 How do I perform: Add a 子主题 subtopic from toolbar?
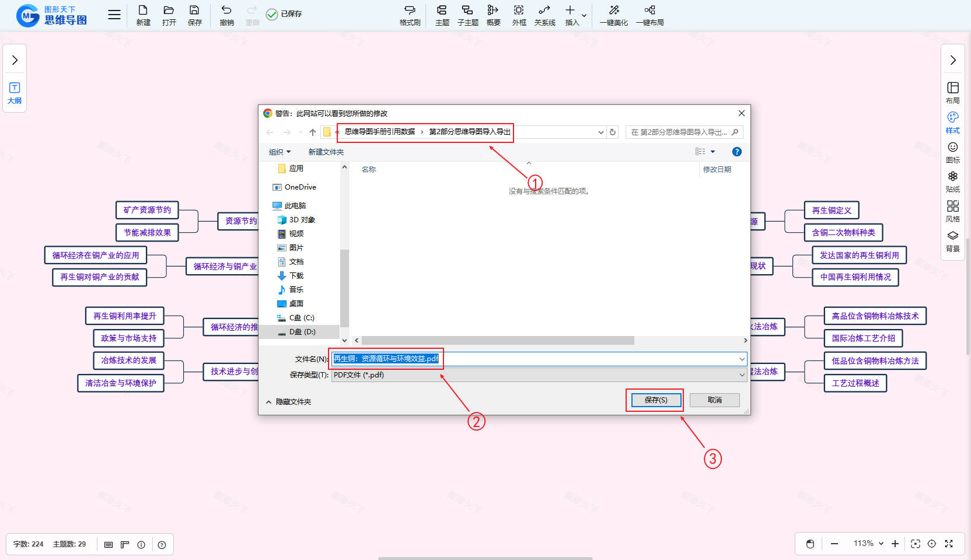pos(467,10)
